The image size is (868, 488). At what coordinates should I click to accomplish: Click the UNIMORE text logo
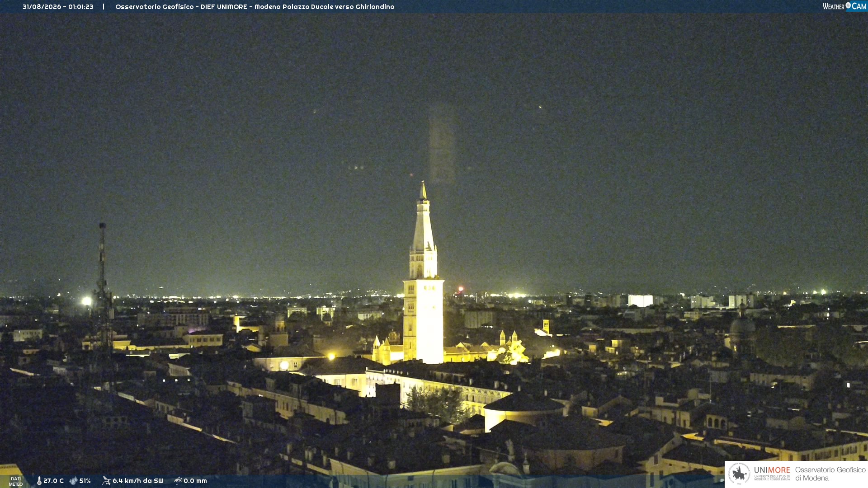click(772, 470)
